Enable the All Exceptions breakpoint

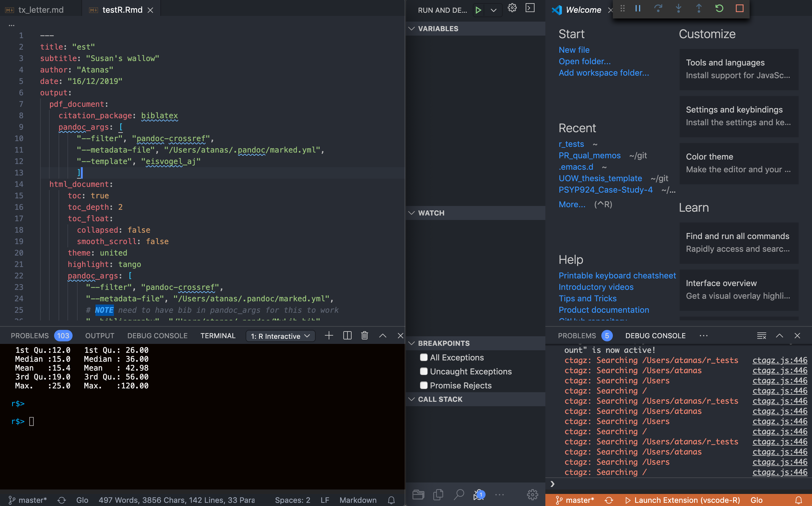(x=423, y=358)
